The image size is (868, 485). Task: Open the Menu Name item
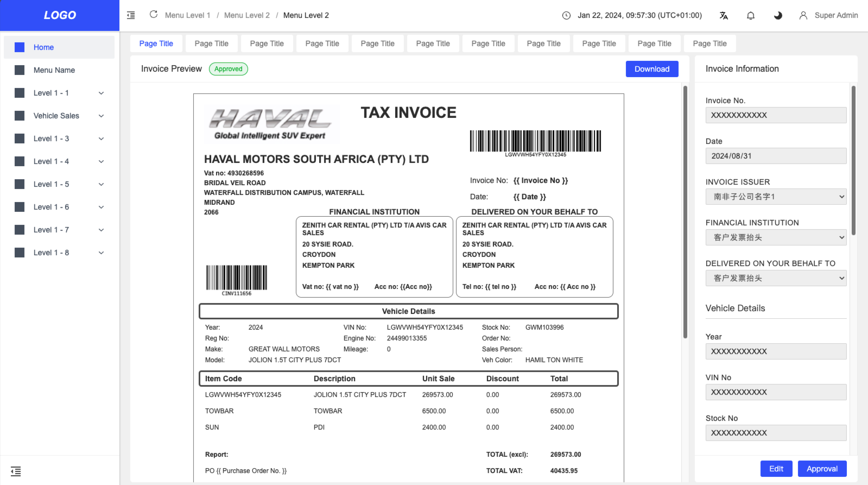[x=59, y=70]
